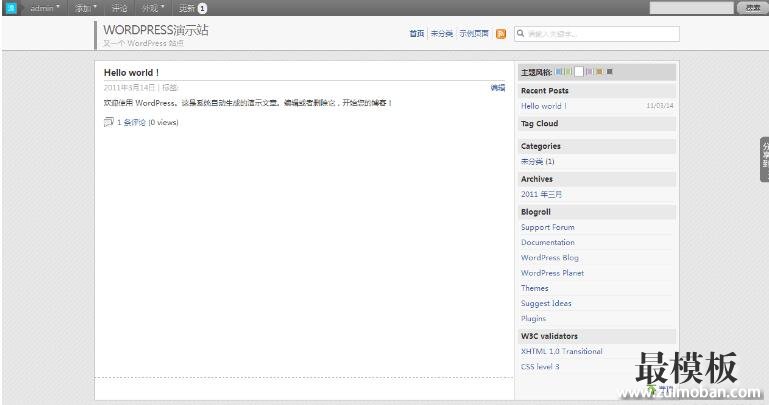Select the white theme style swatch

(x=579, y=72)
